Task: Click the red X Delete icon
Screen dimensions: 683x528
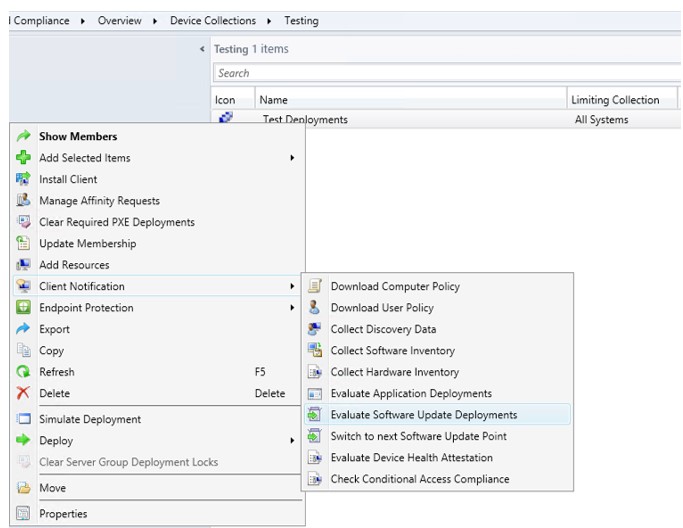Action: pyautogui.click(x=24, y=393)
